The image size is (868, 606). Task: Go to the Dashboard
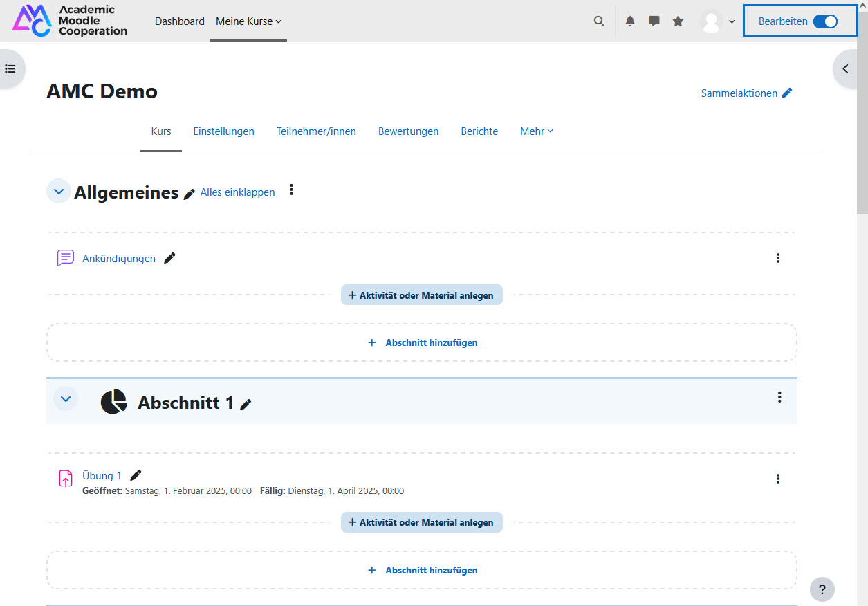point(180,21)
